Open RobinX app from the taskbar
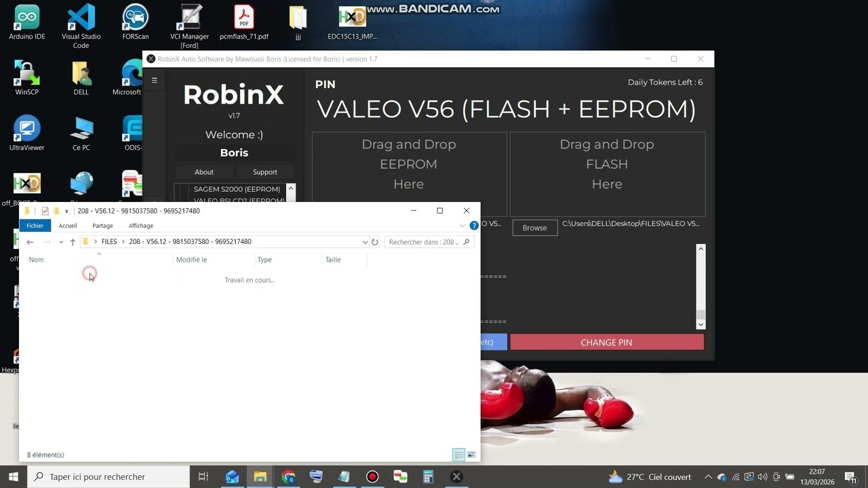868x488 pixels. [456, 476]
